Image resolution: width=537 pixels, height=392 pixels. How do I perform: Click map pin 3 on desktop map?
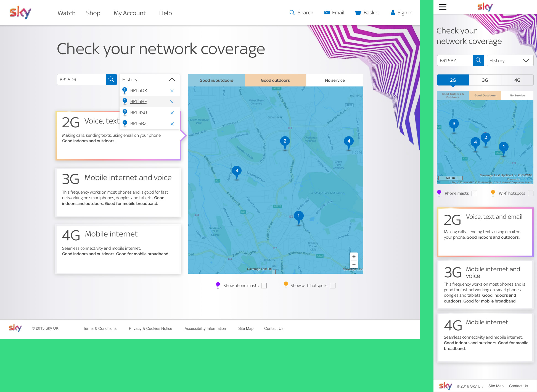tap(237, 173)
